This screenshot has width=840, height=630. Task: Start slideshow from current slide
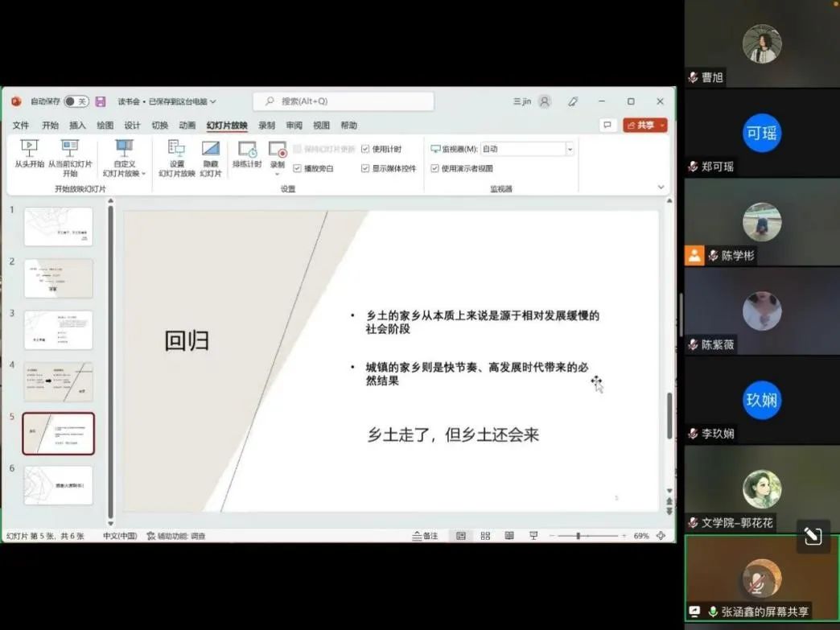[70, 154]
